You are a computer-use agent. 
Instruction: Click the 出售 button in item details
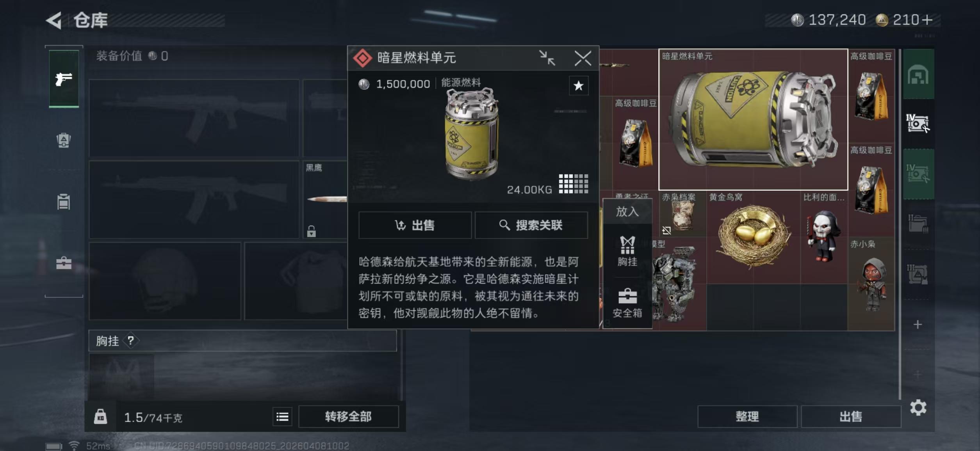pos(415,225)
